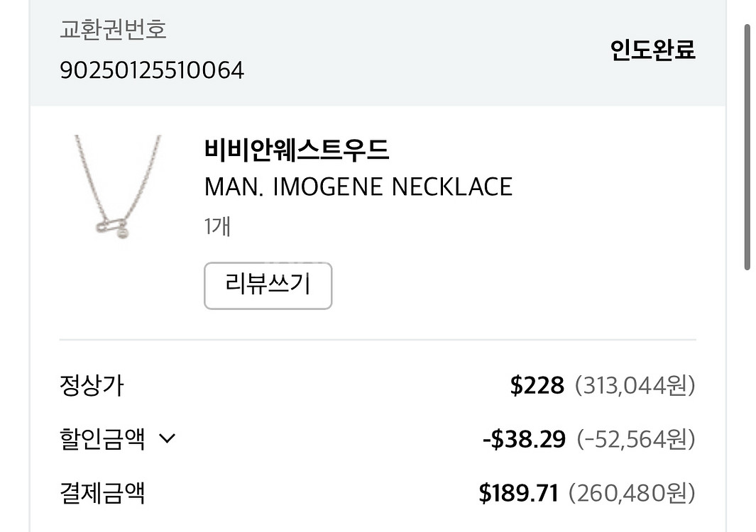
Task: Open the MAN. IMOGENE NECKLACE product name
Action: [x=358, y=187]
